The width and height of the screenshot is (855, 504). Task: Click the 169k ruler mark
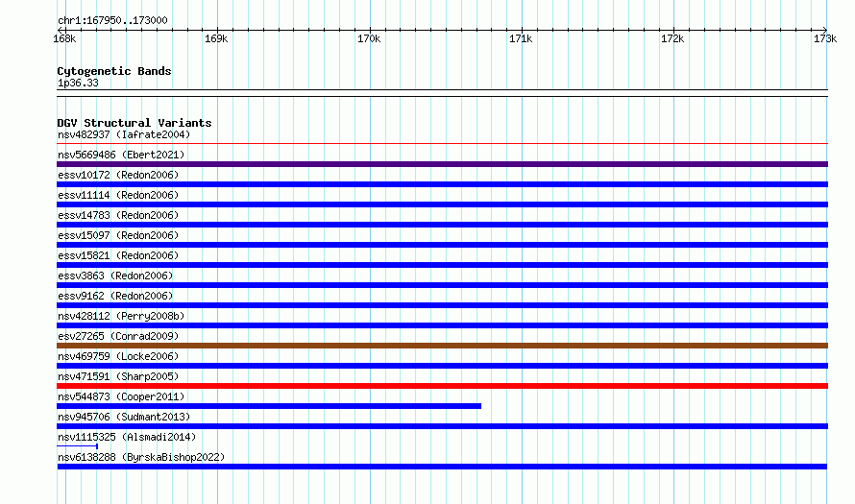pos(216,38)
